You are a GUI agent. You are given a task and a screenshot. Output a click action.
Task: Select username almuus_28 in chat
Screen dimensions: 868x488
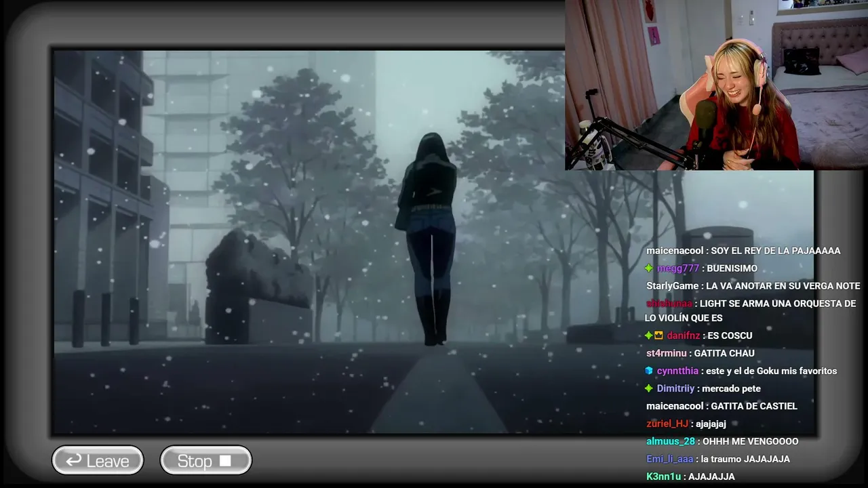point(671,441)
